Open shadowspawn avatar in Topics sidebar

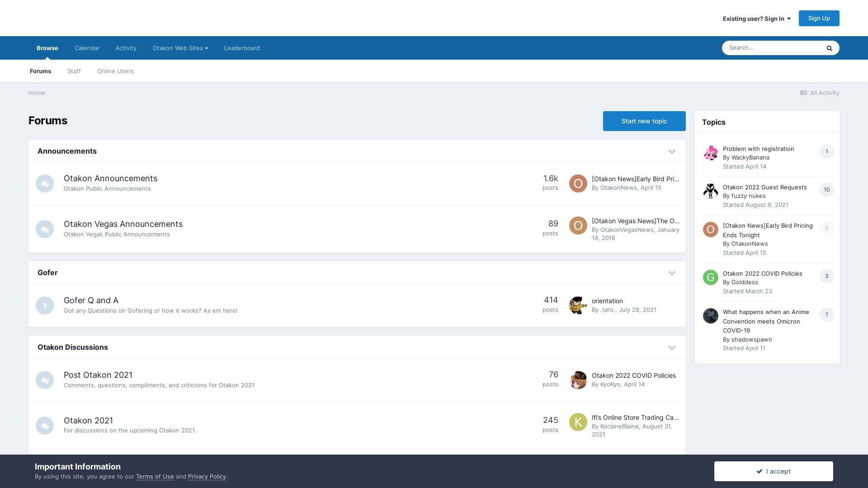pos(711,316)
